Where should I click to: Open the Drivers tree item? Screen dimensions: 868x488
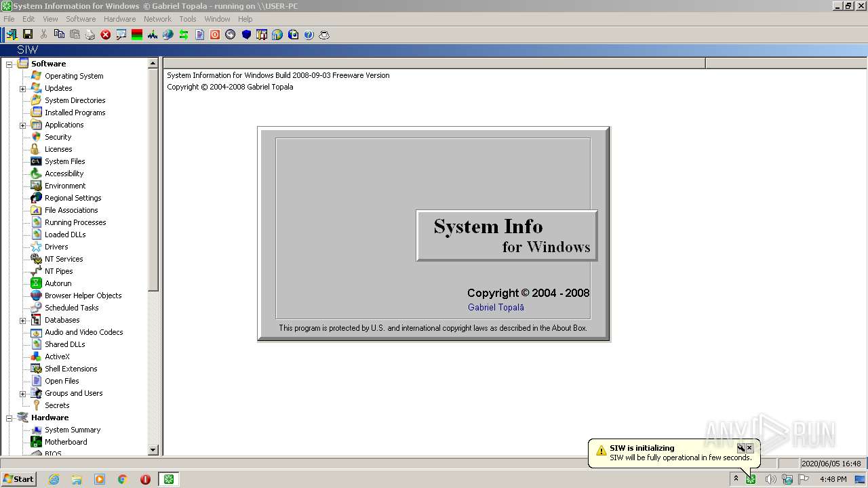[x=56, y=247]
